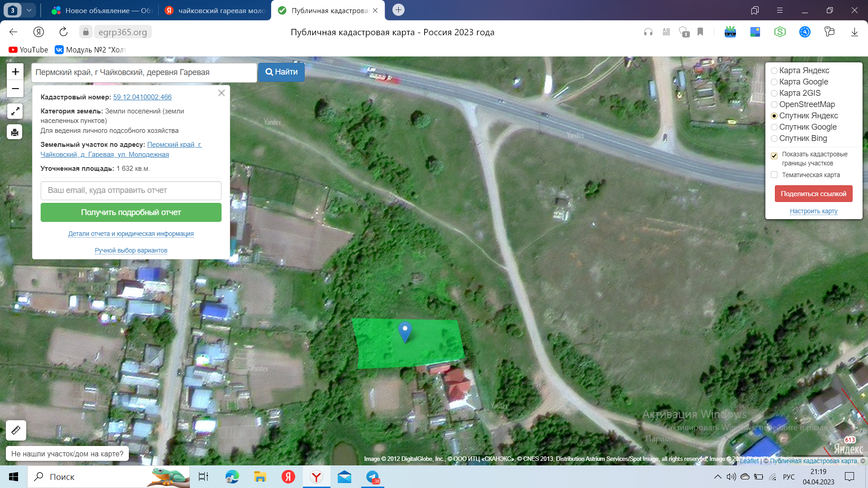Zoom in the map with plus button

(15, 72)
